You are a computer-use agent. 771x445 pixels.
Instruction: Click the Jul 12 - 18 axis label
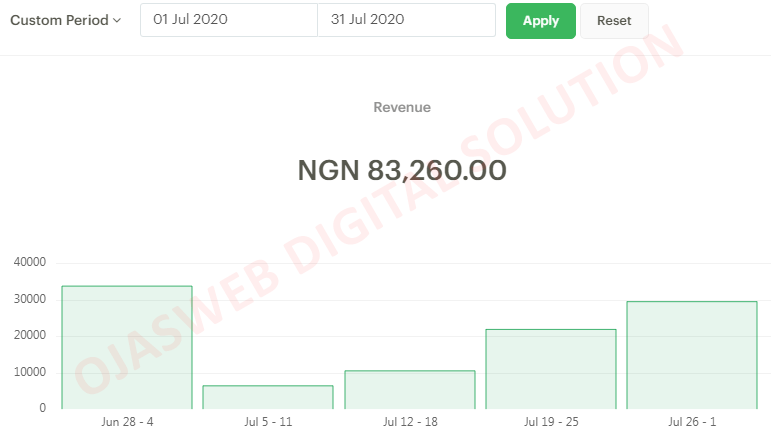pyautogui.click(x=410, y=422)
